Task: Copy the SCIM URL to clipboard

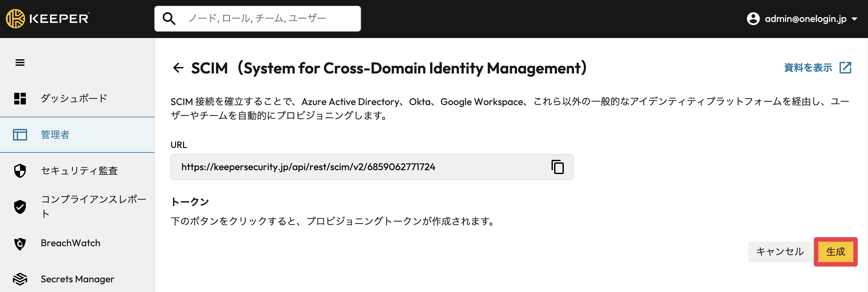Action: coord(557,167)
